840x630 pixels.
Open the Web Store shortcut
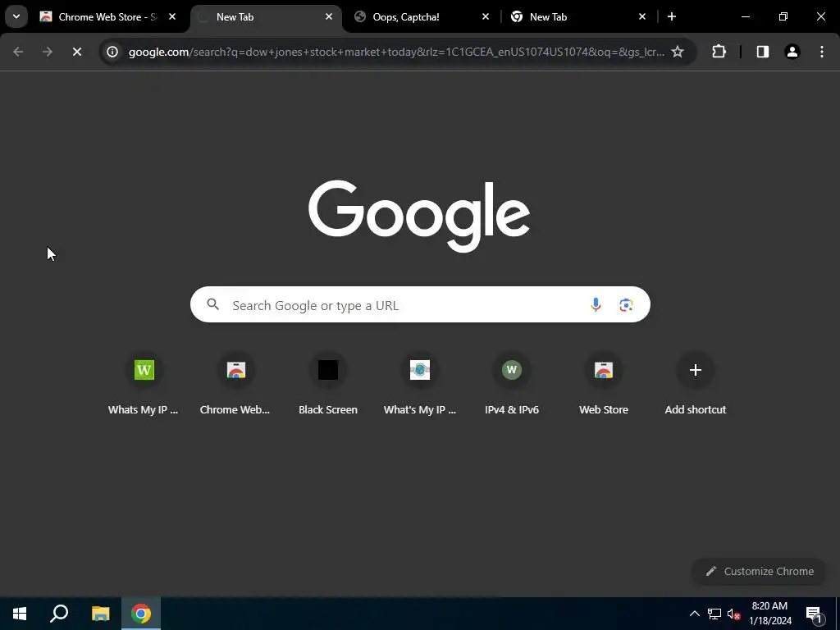click(x=604, y=384)
